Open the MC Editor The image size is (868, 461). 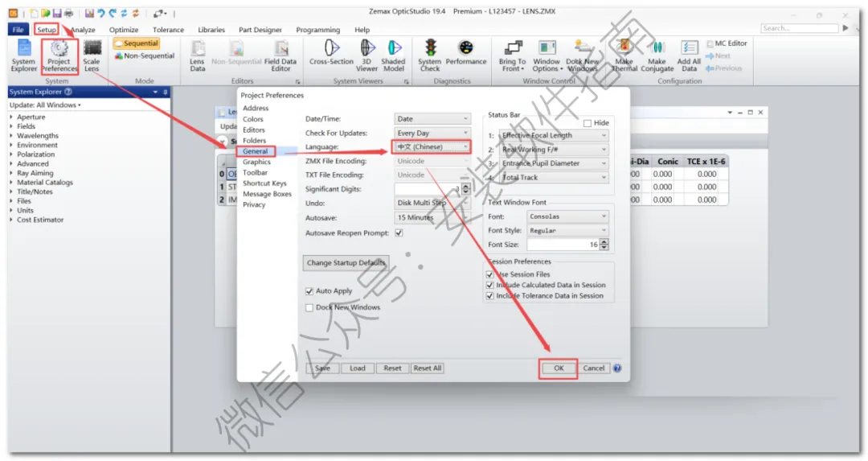pos(727,43)
